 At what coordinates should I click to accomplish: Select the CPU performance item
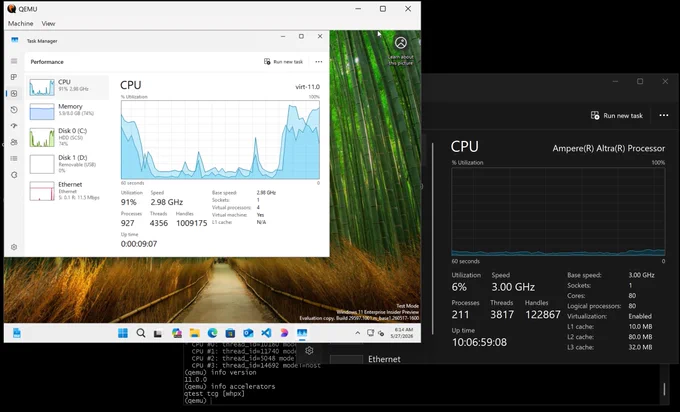click(x=67, y=87)
